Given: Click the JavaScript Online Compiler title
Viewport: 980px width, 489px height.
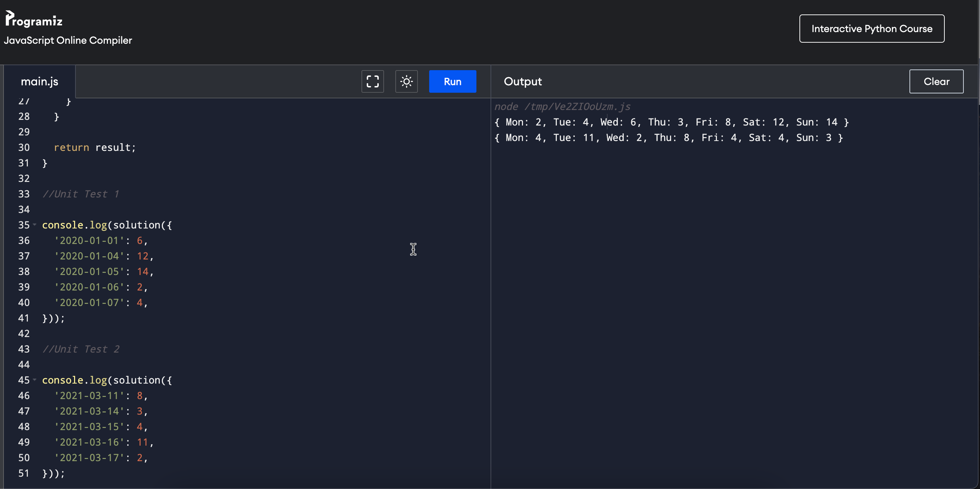Looking at the screenshot, I should pyautogui.click(x=67, y=40).
